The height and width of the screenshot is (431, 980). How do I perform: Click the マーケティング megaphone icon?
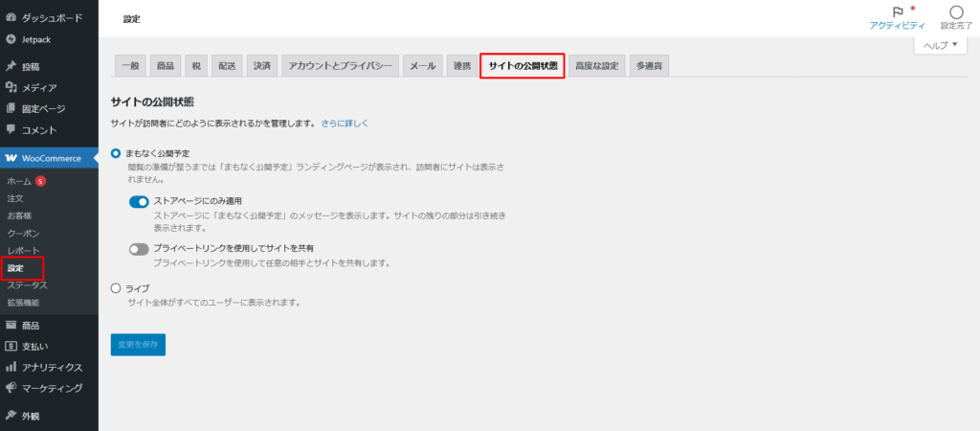click(11, 388)
